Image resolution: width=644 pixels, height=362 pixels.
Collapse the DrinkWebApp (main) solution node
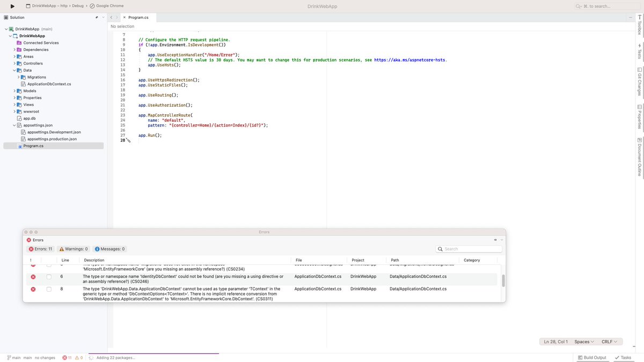[x=6, y=29]
